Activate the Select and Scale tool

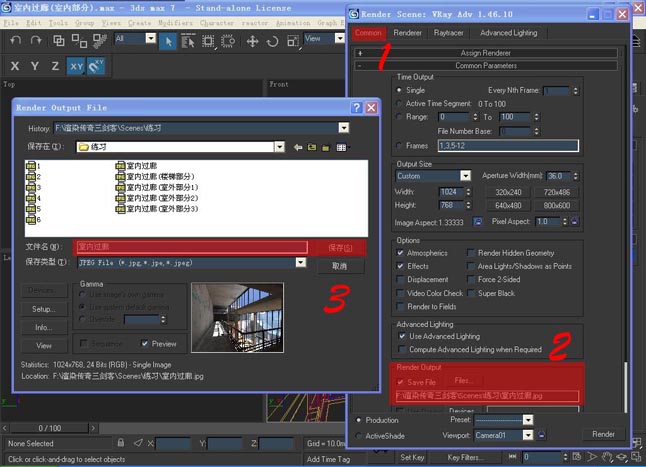pos(293,41)
